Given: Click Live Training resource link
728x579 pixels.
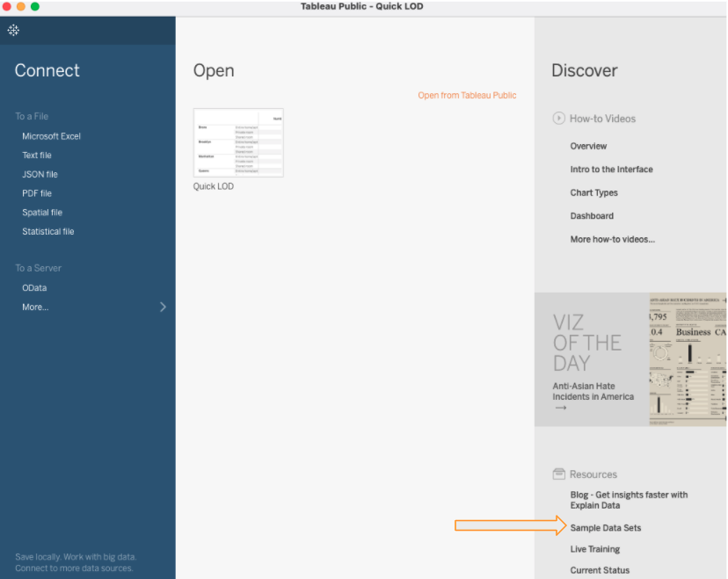Looking at the screenshot, I should click(594, 549).
